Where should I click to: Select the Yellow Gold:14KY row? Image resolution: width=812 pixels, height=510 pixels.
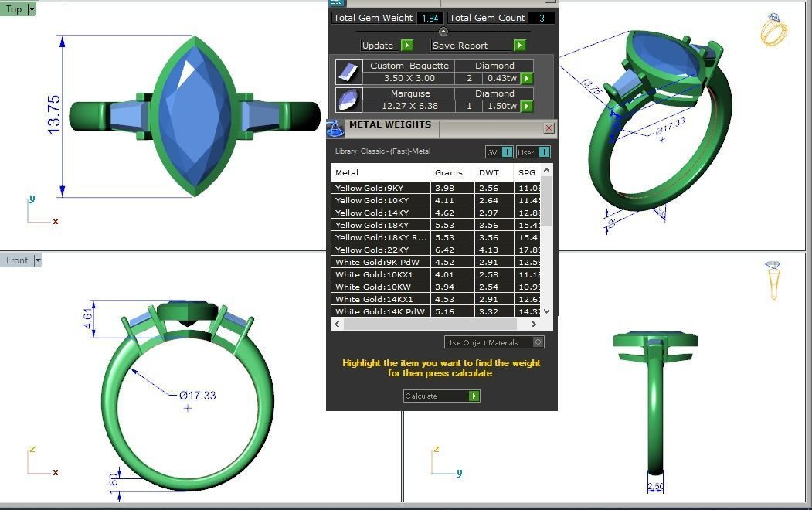click(x=436, y=212)
